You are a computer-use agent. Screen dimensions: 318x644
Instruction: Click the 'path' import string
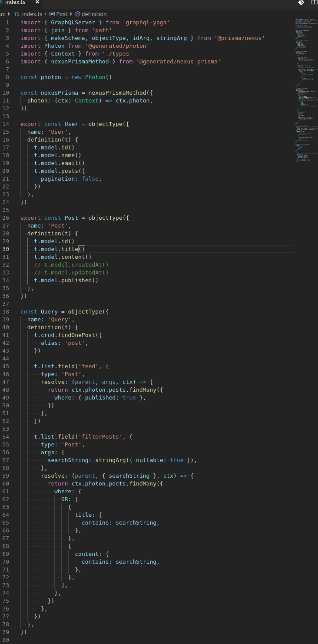click(102, 30)
